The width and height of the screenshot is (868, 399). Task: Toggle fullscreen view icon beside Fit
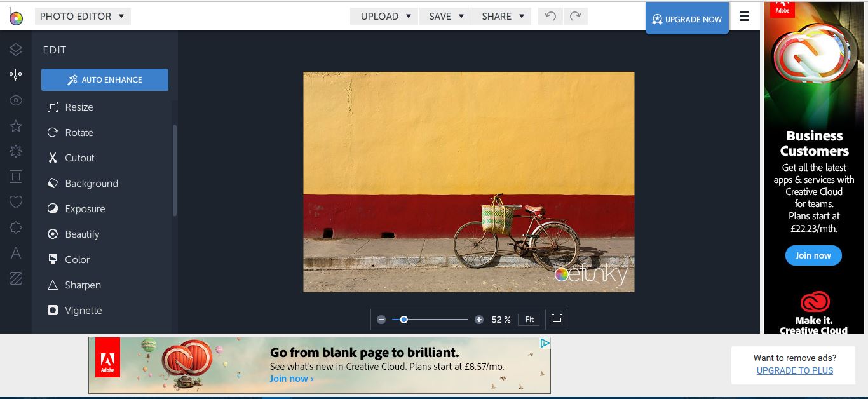(557, 320)
